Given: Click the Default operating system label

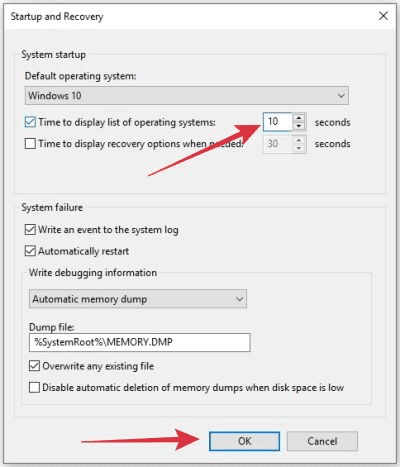Looking at the screenshot, I should [81, 76].
